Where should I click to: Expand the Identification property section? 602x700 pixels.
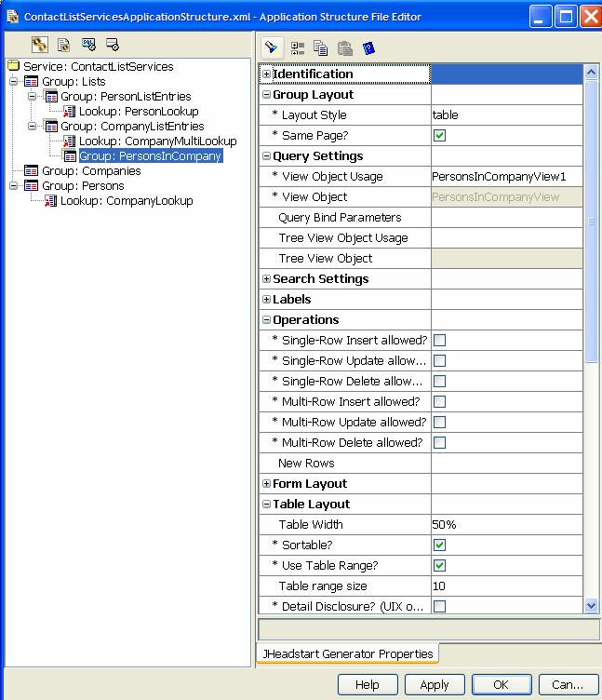(266, 74)
